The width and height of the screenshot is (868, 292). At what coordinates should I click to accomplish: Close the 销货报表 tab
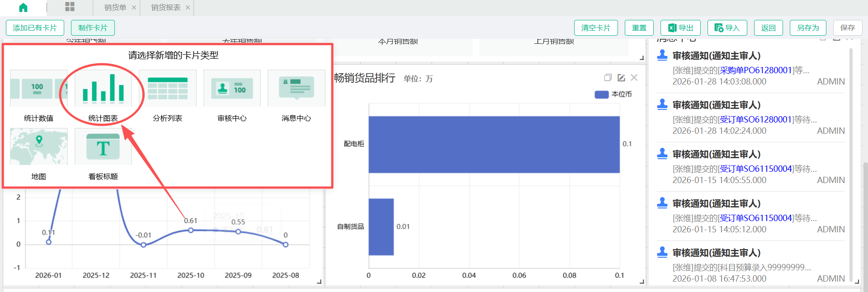click(188, 8)
